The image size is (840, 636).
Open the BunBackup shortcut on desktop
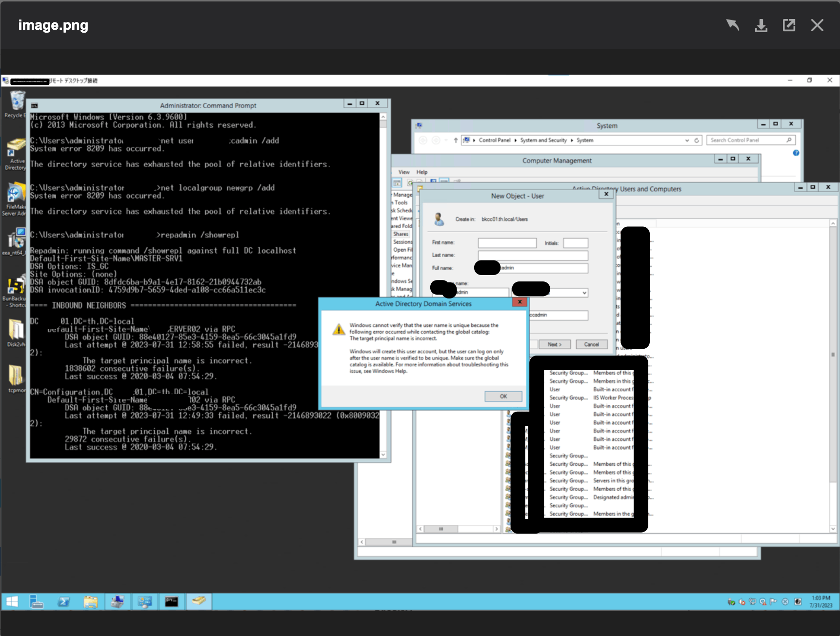(16, 292)
